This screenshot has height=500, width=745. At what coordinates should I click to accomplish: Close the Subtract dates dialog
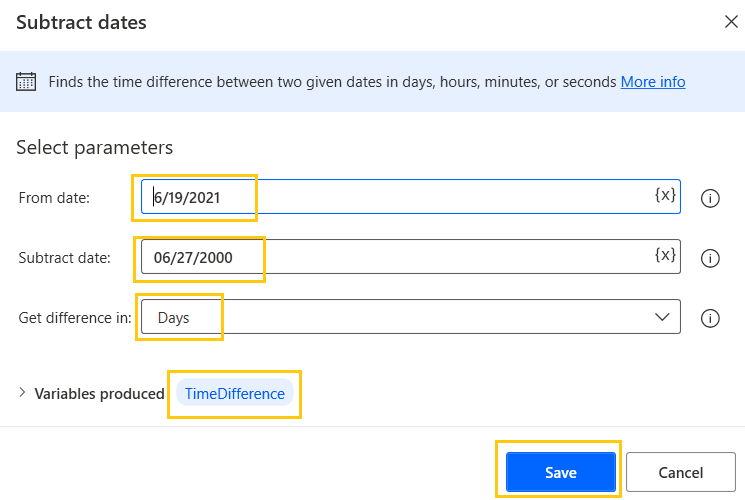pos(731,22)
